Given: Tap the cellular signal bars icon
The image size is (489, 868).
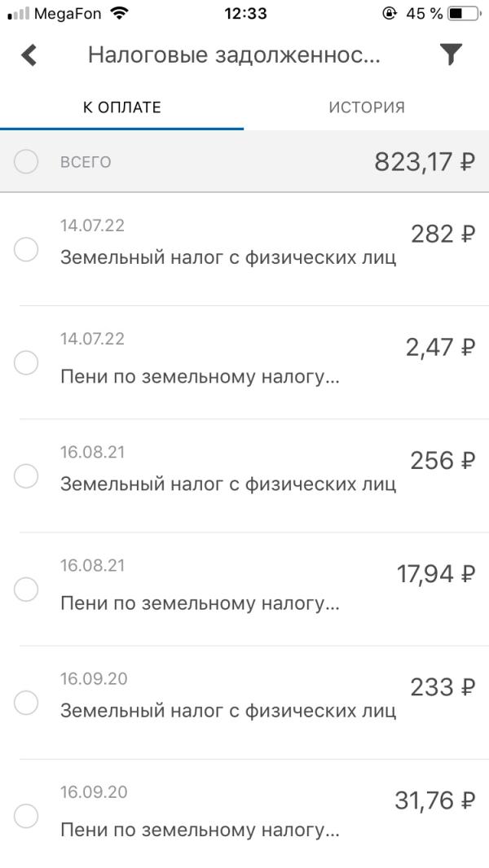Looking at the screenshot, I should [18, 14].
